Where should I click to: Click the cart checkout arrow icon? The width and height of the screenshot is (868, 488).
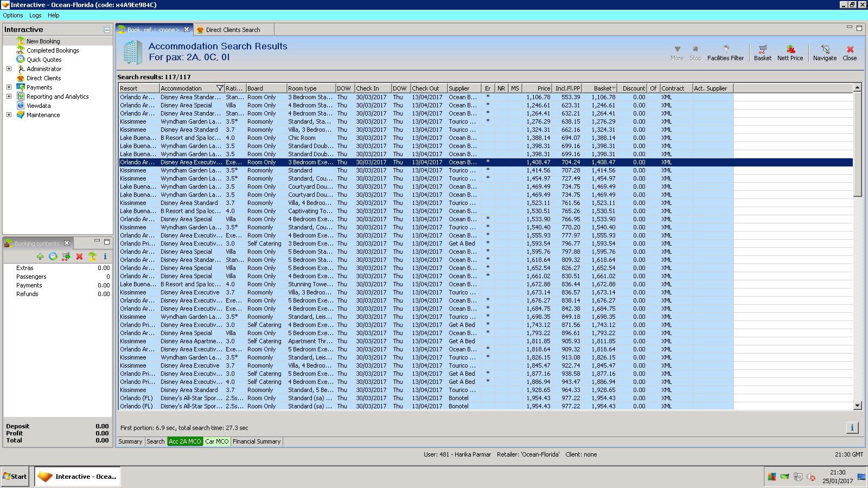66,256
